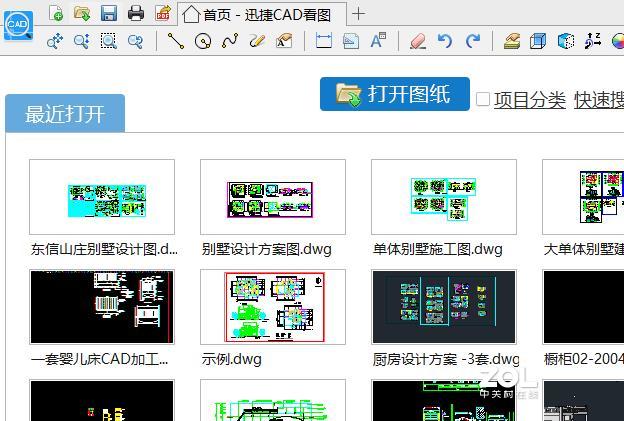Open 一套婴儿床CAD加工 thumbnail
This screenshot has width=624, height=421.
coord(102,307)
